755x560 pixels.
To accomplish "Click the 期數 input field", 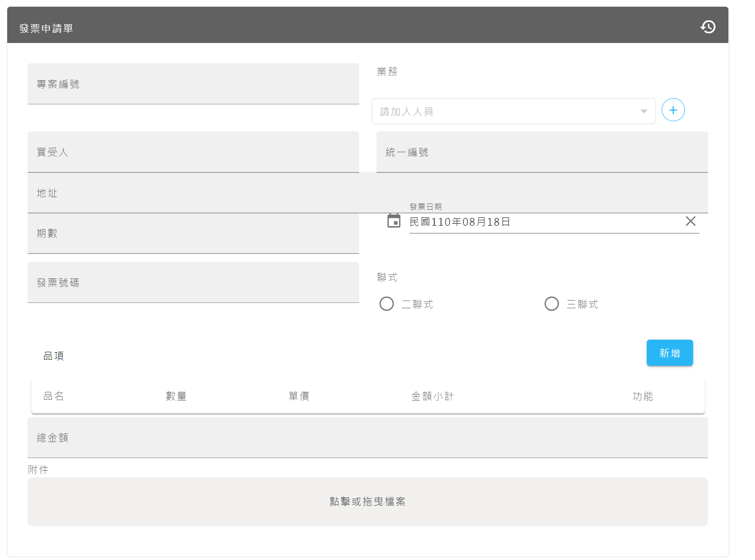I will [x=193, y=234].
